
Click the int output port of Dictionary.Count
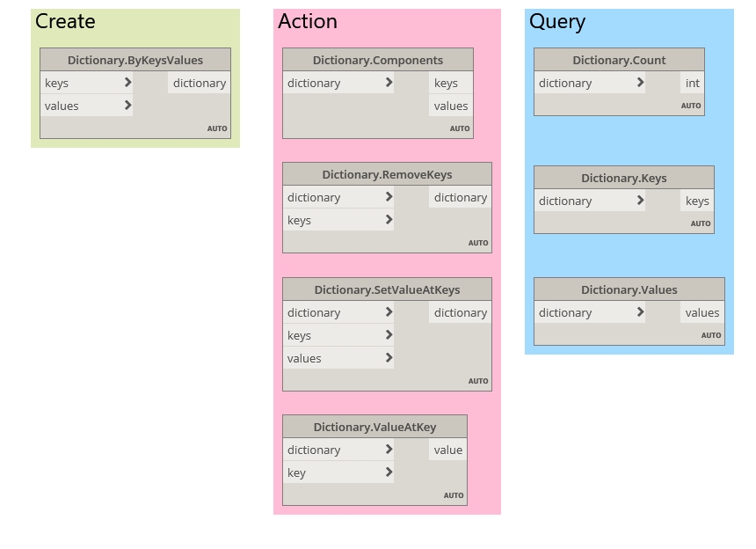(x=693, y=83)
